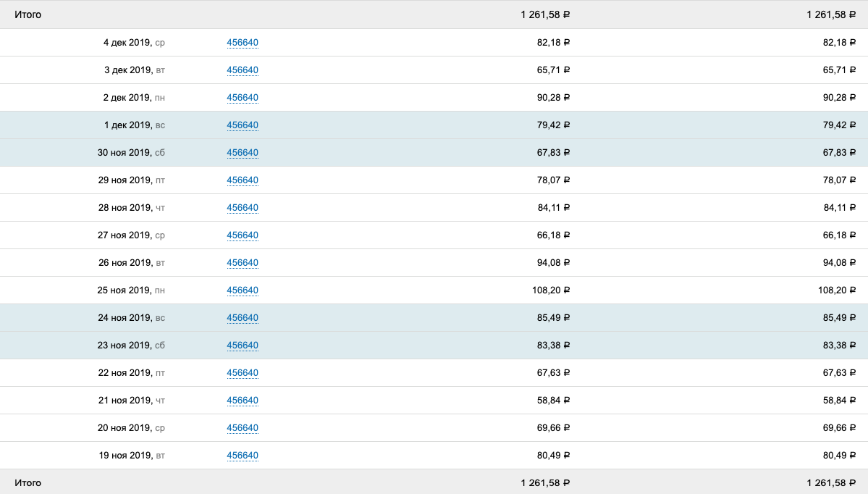Open link 456640 for 29 ноя 2019

coord(243,180)
